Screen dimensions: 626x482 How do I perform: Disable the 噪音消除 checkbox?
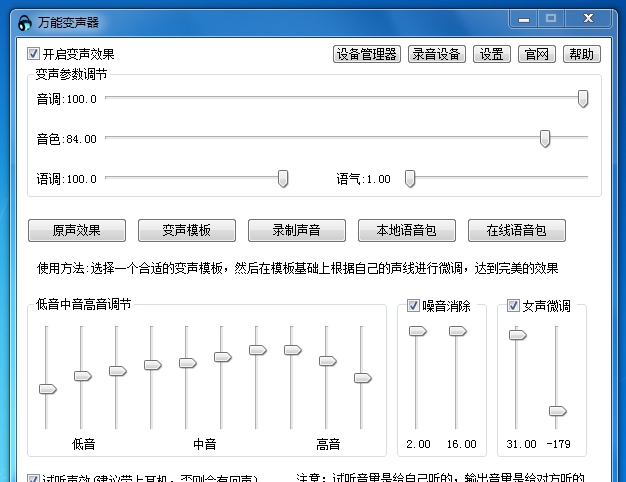[414, 306]
